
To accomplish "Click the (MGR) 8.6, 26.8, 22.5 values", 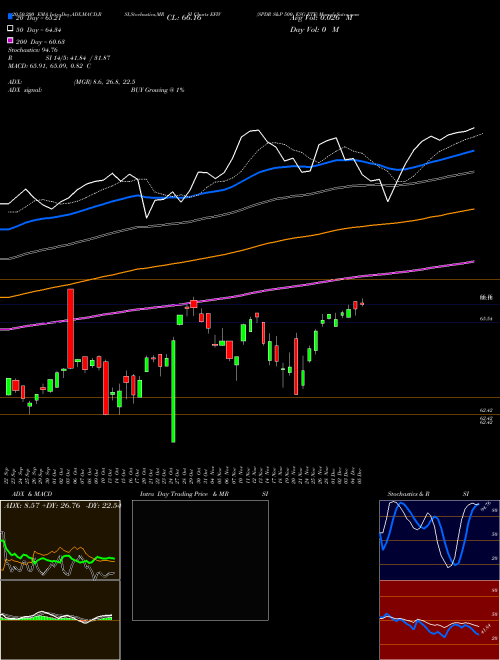I will pos(104,82).
